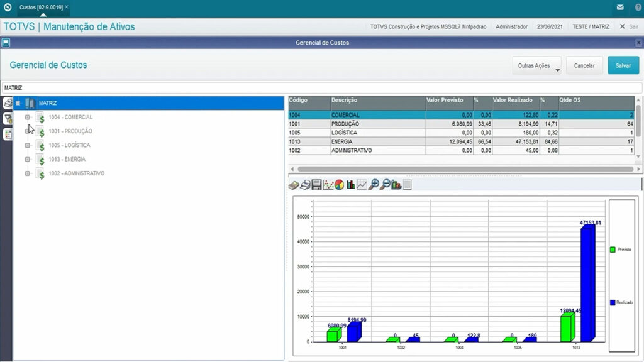644x362 pixels.
Task: Switch chart to scatter plot type
Action: pos(328,185)
